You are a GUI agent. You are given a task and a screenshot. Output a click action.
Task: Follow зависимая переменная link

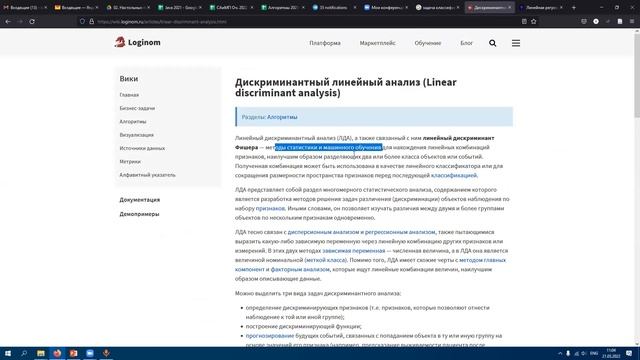point(353,251)
